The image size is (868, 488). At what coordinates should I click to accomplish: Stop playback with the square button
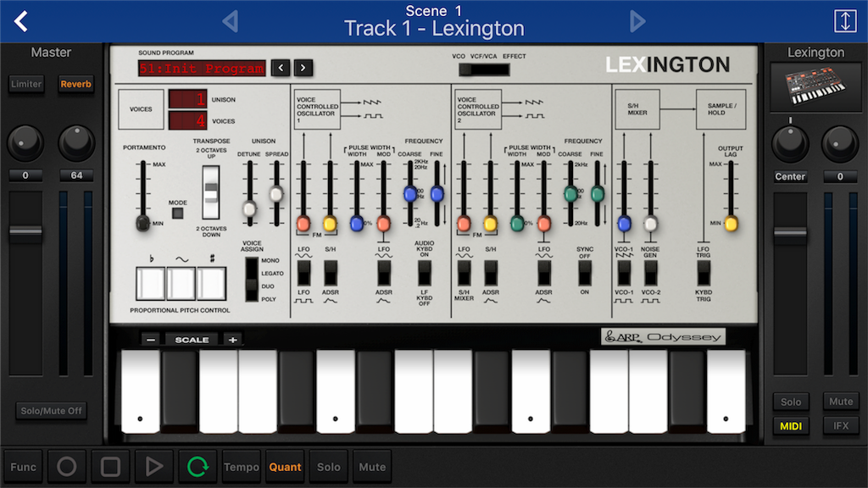pos(110,467)
